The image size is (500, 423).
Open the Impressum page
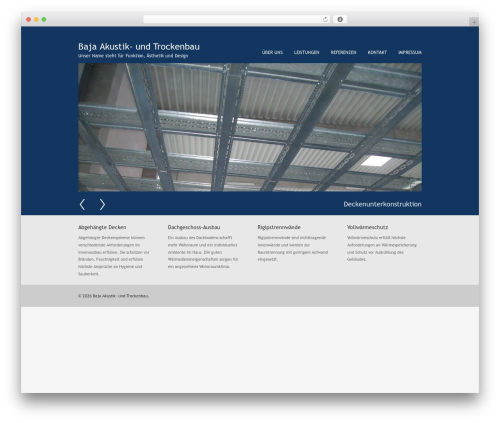410,52
